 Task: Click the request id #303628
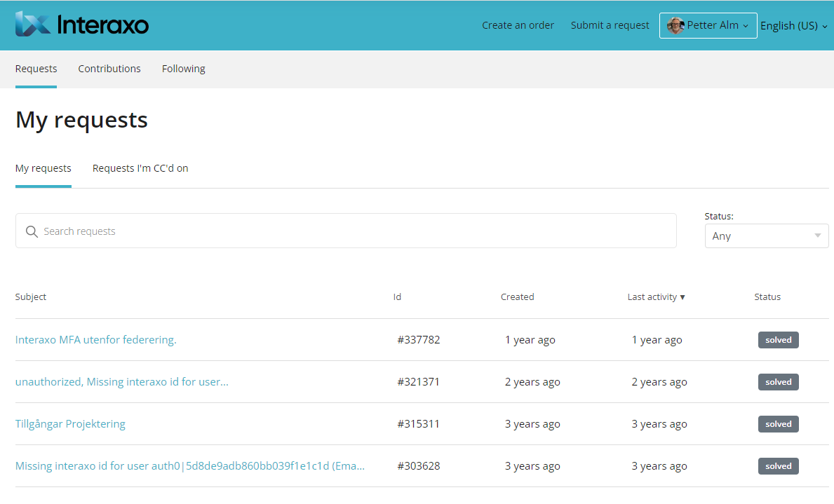[419, 465]
